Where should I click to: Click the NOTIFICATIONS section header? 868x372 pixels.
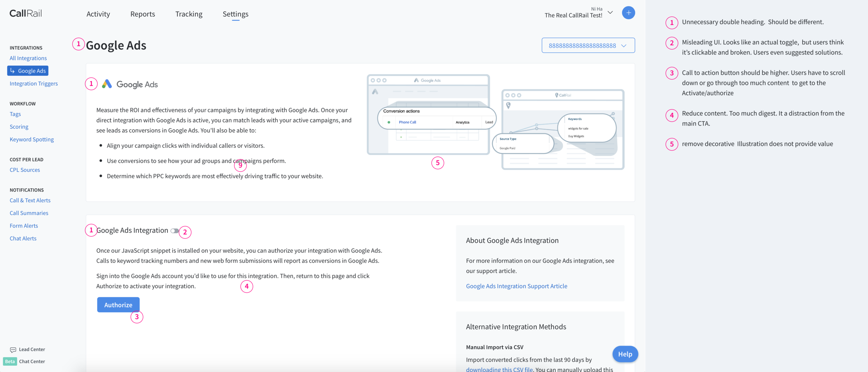coord(27,190)
